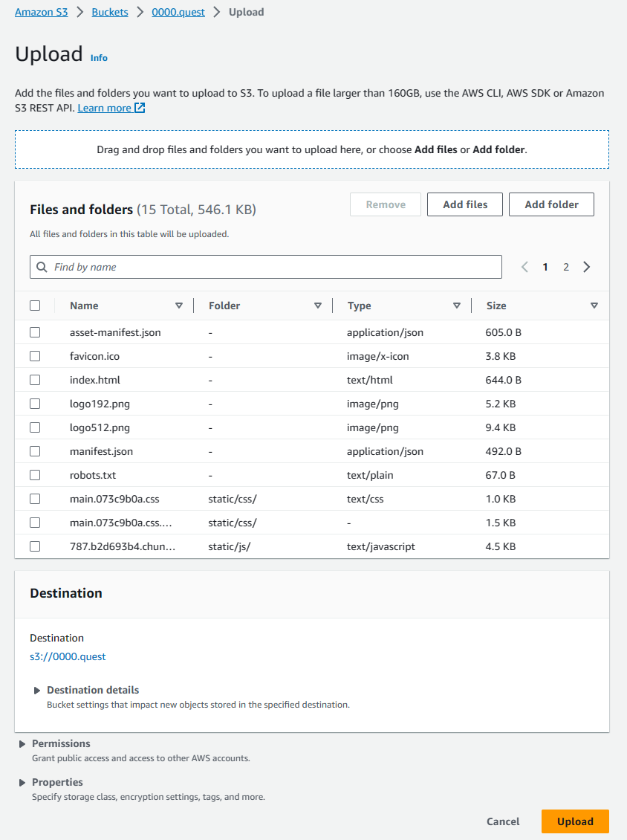
Task: Click the Upload button
Action: (575, 821)
